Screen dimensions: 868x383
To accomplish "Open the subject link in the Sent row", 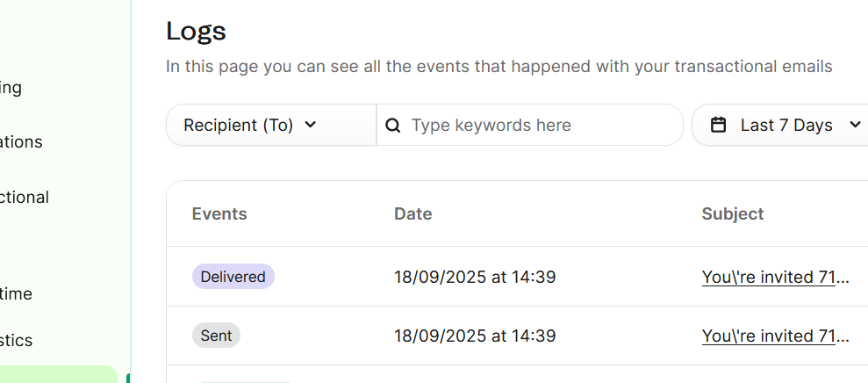I will 775,336.
